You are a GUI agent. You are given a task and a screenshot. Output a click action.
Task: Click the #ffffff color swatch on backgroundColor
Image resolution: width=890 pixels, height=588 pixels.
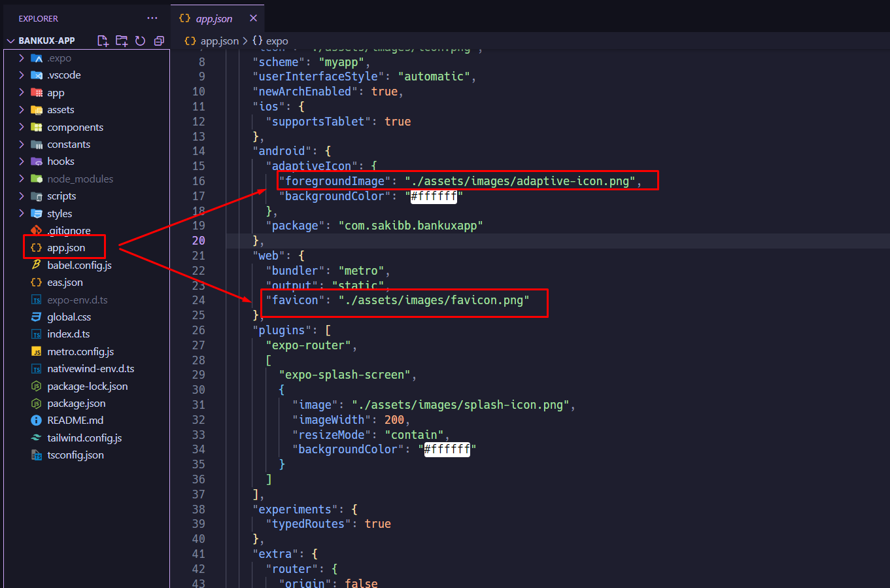434,196
